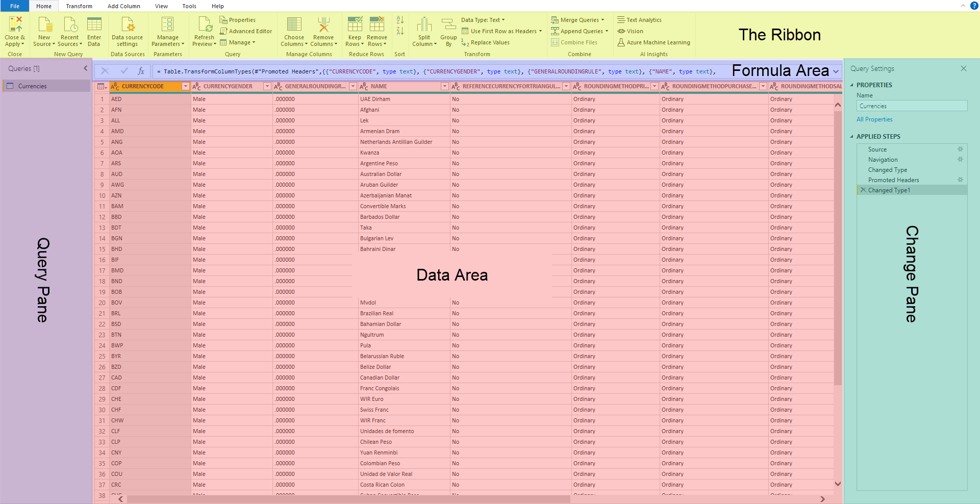
Task: Select the Currencies query name field
Action: click(x=912, y=106)
